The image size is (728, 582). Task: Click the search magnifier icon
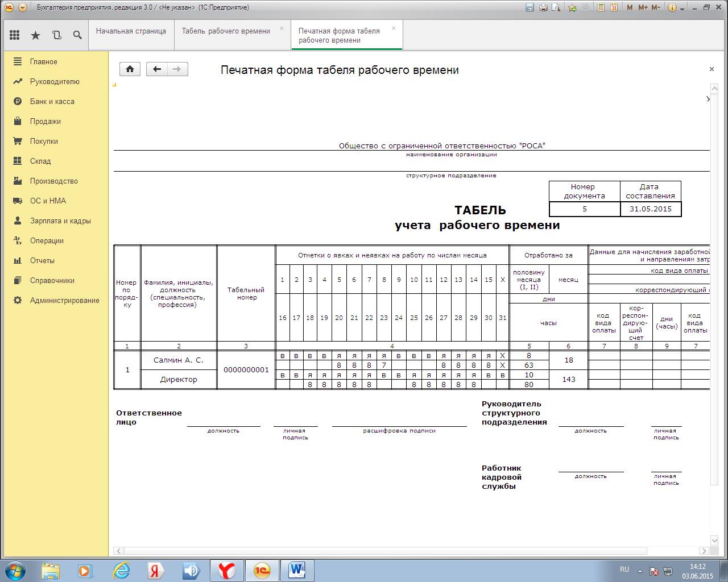pos(77,35)
